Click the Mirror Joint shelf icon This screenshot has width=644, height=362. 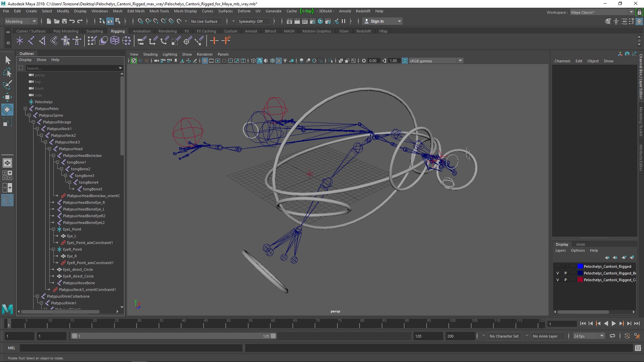[43, 41]
